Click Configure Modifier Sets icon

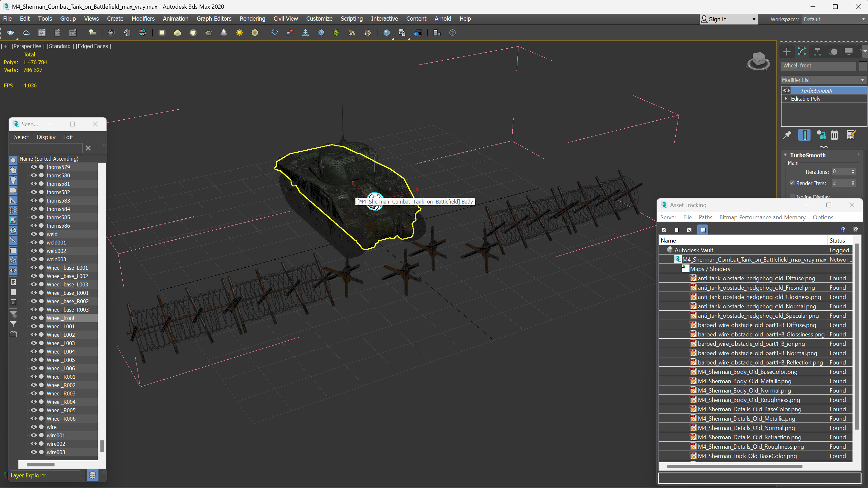[x=851, y=135]
